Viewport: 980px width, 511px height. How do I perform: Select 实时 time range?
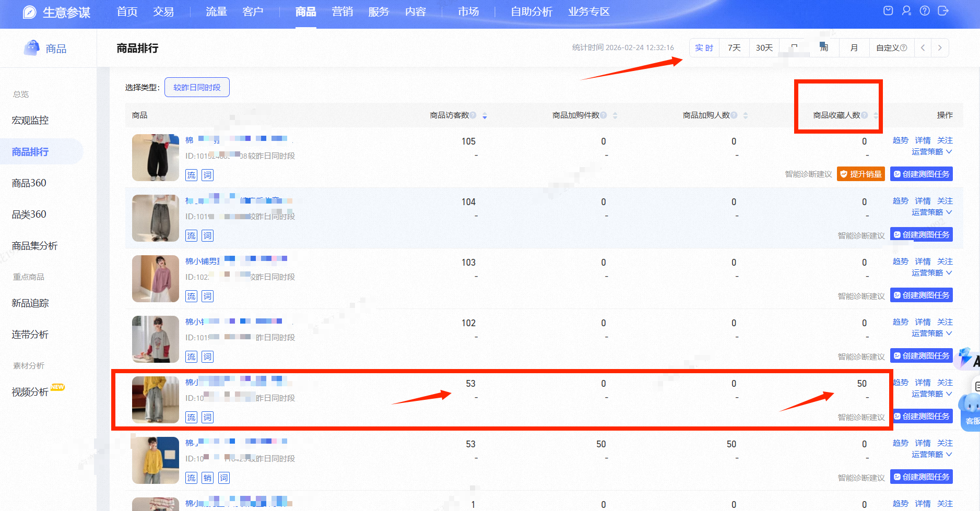pos(704,48)
